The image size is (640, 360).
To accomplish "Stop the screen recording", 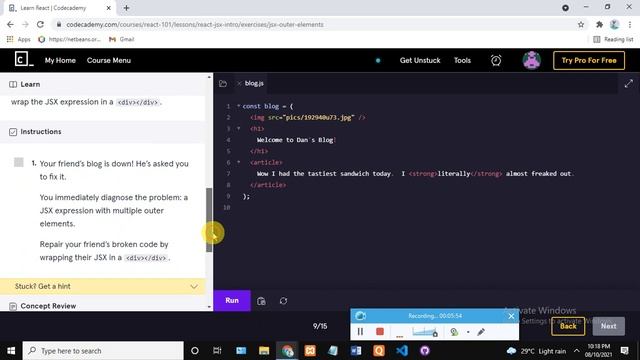I will coord(380,331).
